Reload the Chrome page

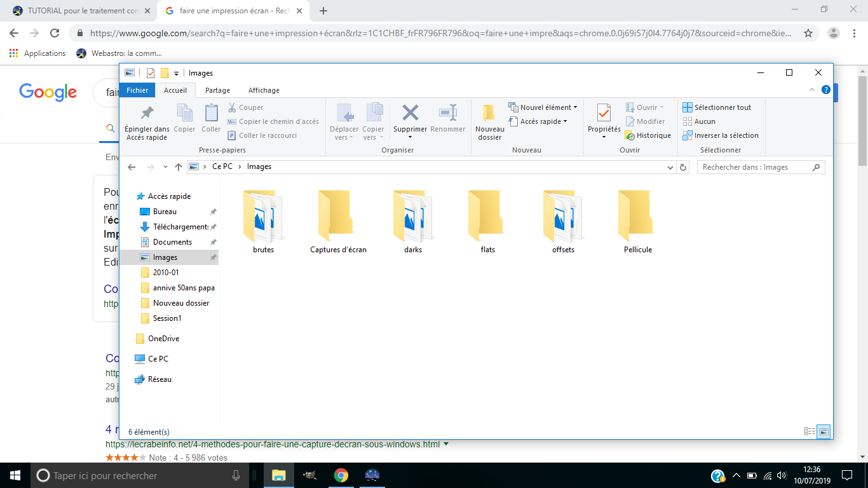[55, 33]
